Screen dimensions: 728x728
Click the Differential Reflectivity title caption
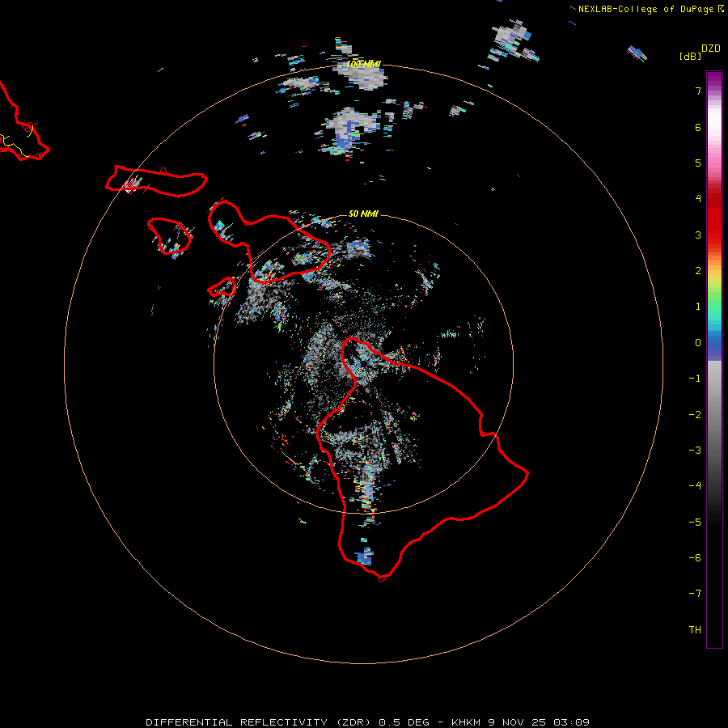pos(367,722)
